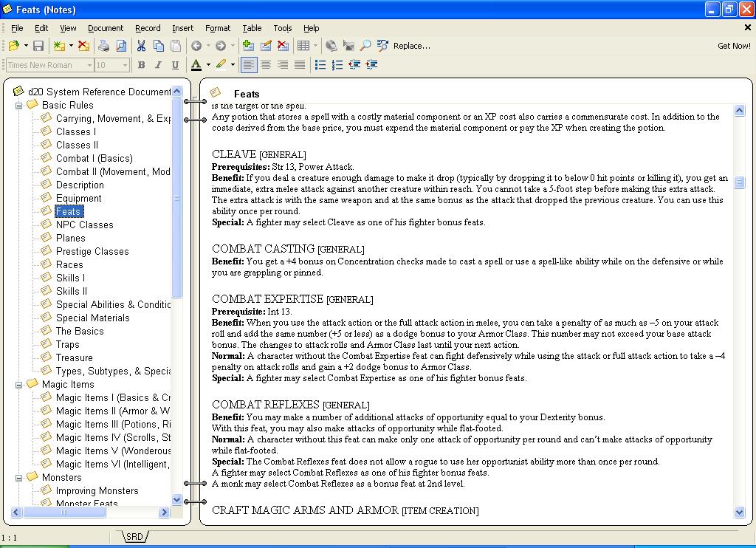Click the Open folder toolbar icon

click(14, 46)
